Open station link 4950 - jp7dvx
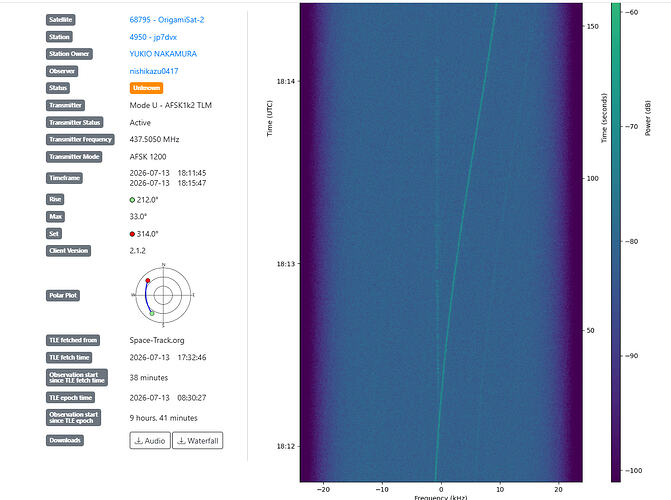Image resolution: width=671 pixels, height=500 pixels. coord(153,37)
